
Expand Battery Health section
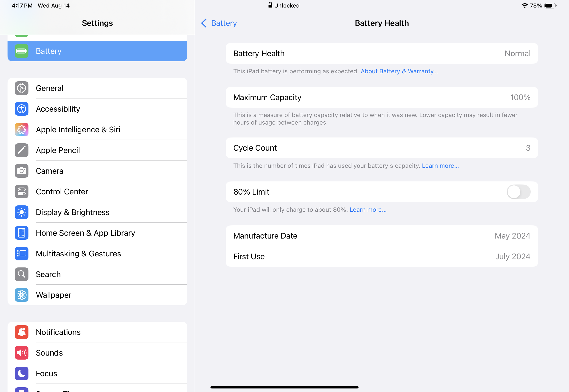click(x=382, y=53)
